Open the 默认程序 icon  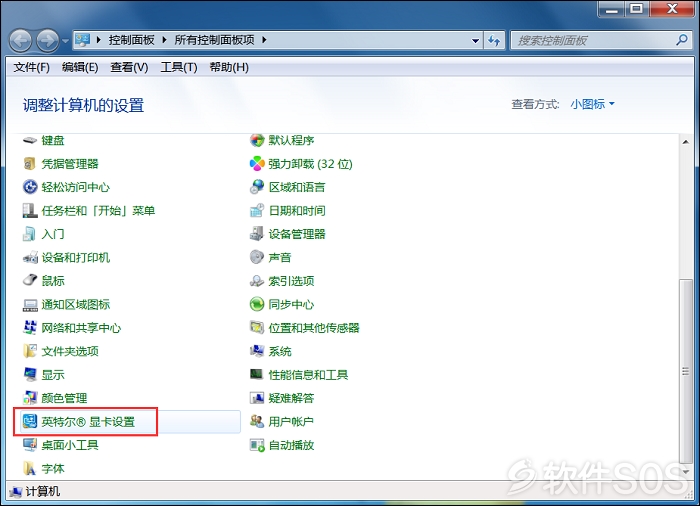click(257, 141)
